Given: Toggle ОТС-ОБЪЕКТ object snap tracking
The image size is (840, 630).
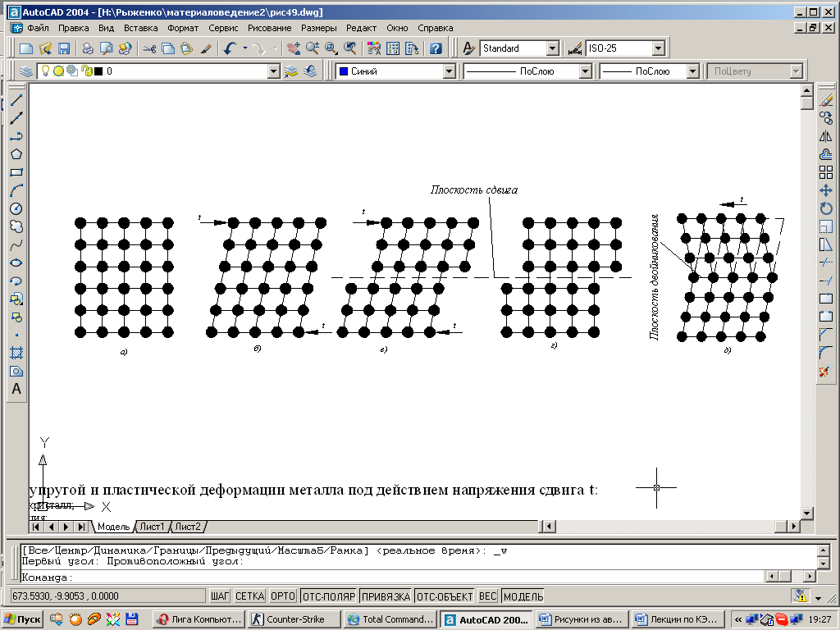Looking at the screenshot, I should click(x=445, y=596).
